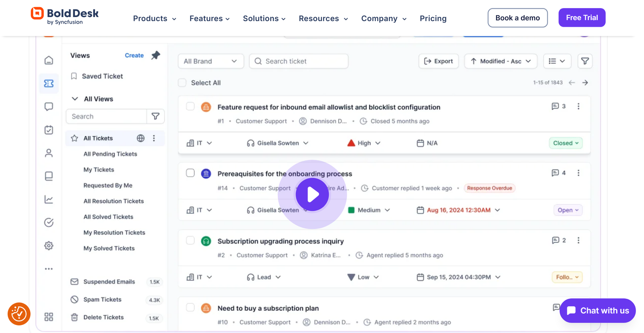Go to Pricing page
644x333 pixels.
[433, 18]
